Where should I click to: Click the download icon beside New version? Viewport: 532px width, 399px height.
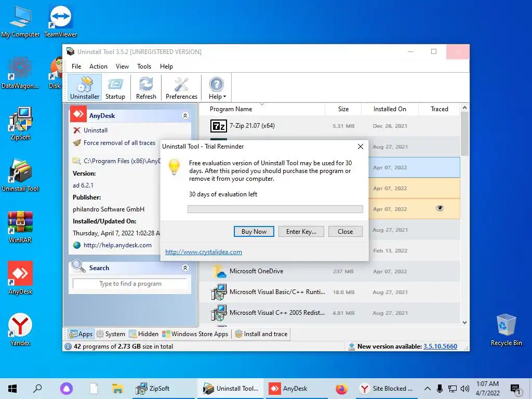(352, 347)
